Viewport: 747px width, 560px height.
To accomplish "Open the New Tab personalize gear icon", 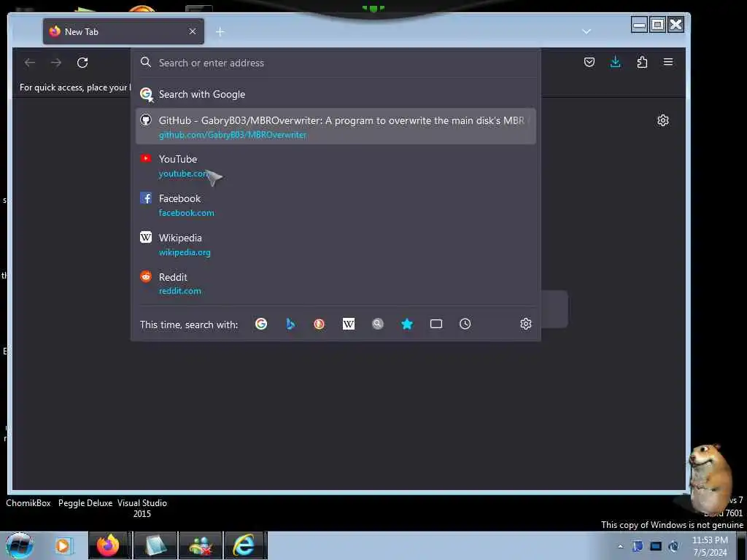I will click(x=662, y=120).
